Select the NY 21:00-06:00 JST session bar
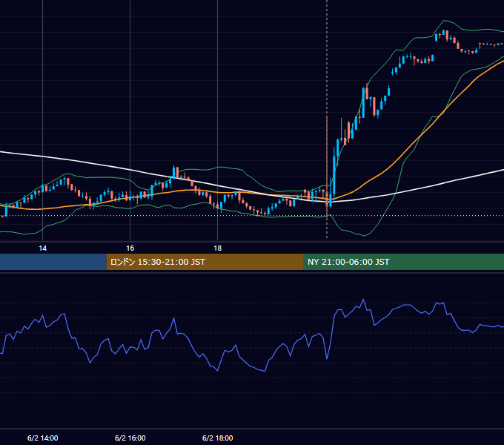This screenshot has width=504, height=445. click(x=403, y=262)
